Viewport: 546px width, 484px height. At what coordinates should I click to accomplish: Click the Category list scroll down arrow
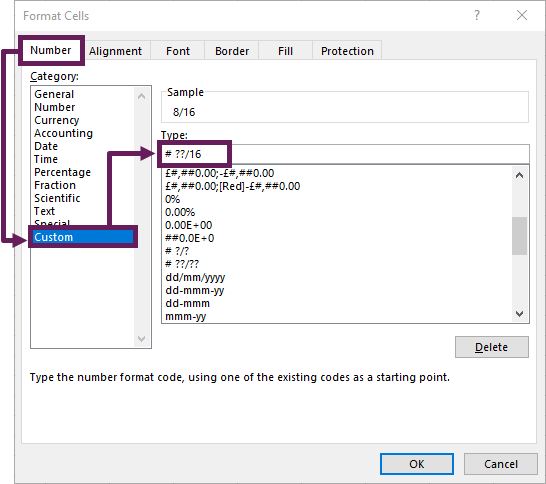tap(141, 338)
